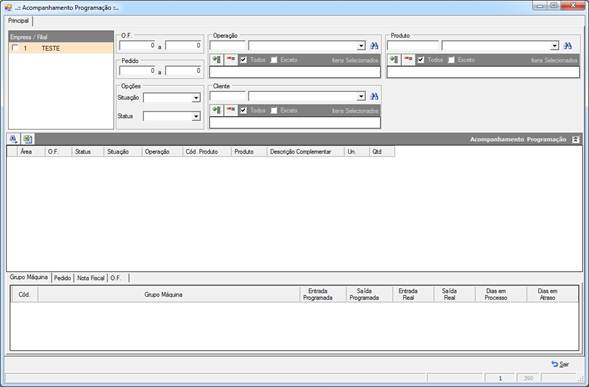Viewport: 589px width, 387px height.
Task: Click the binoculars search icon for Operação
Action: pyautogui.click(x=374, y=46)
